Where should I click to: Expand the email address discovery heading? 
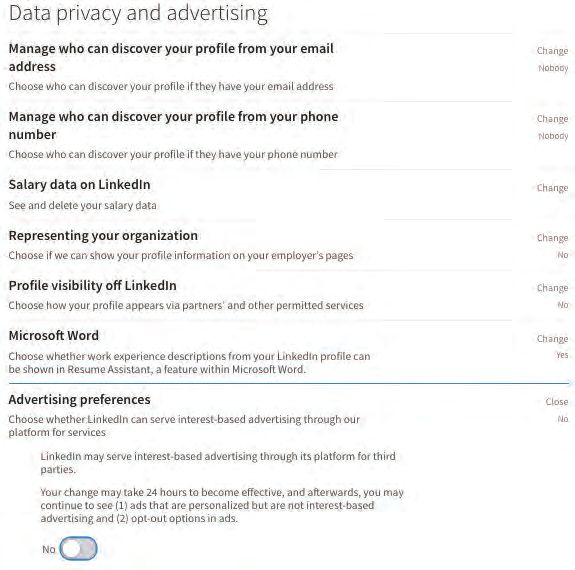coord(171,58)
